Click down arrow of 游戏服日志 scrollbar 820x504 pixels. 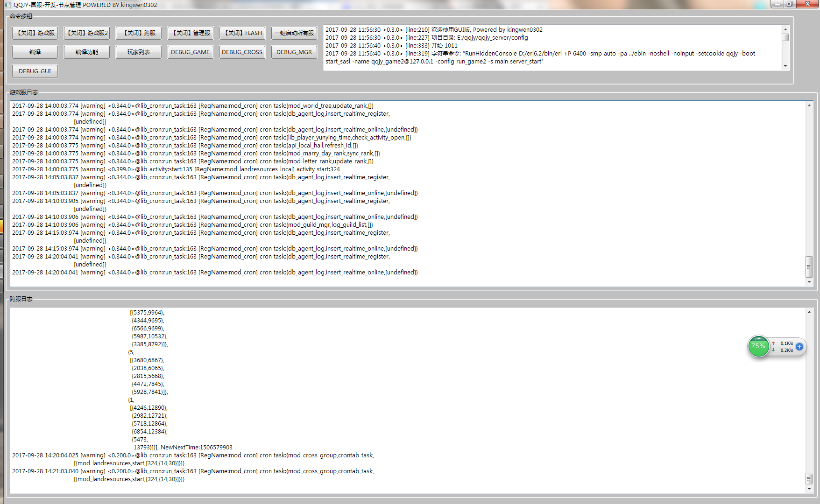click(809, 282)
